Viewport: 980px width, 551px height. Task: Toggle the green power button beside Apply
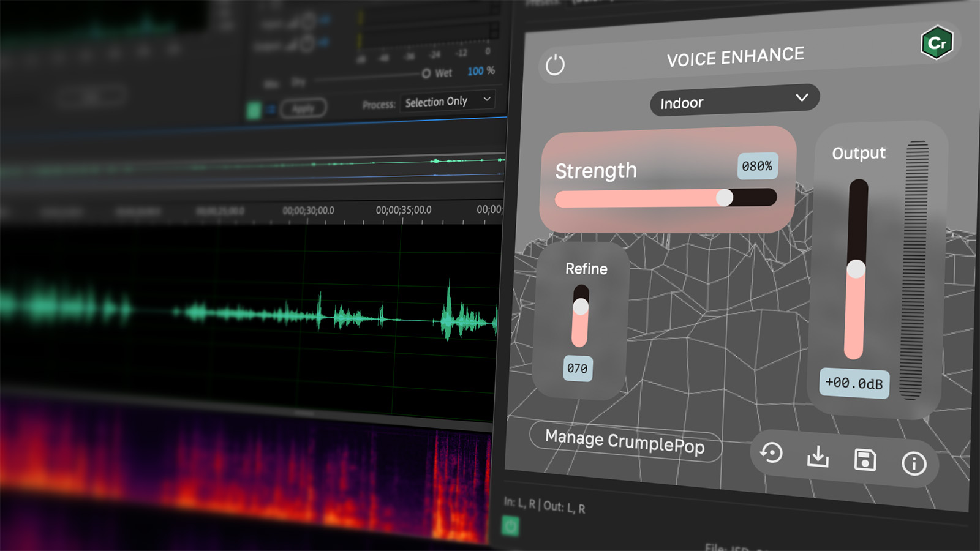[254, 111]
